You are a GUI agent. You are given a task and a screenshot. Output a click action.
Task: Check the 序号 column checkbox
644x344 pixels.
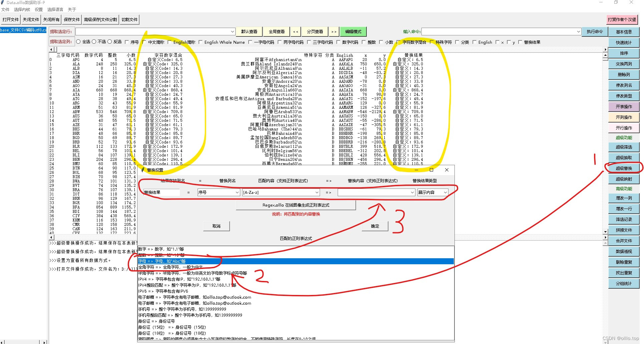coord(127,42)
